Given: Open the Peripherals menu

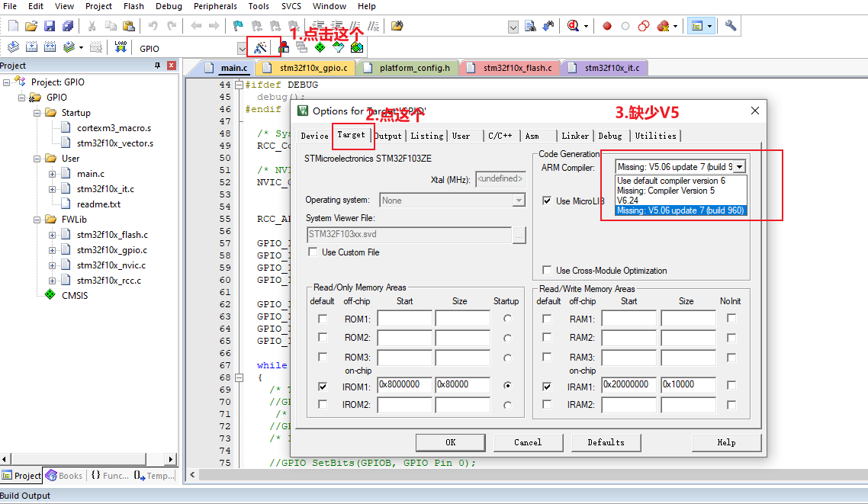Looking at the screenshot, I should (215, 6).
